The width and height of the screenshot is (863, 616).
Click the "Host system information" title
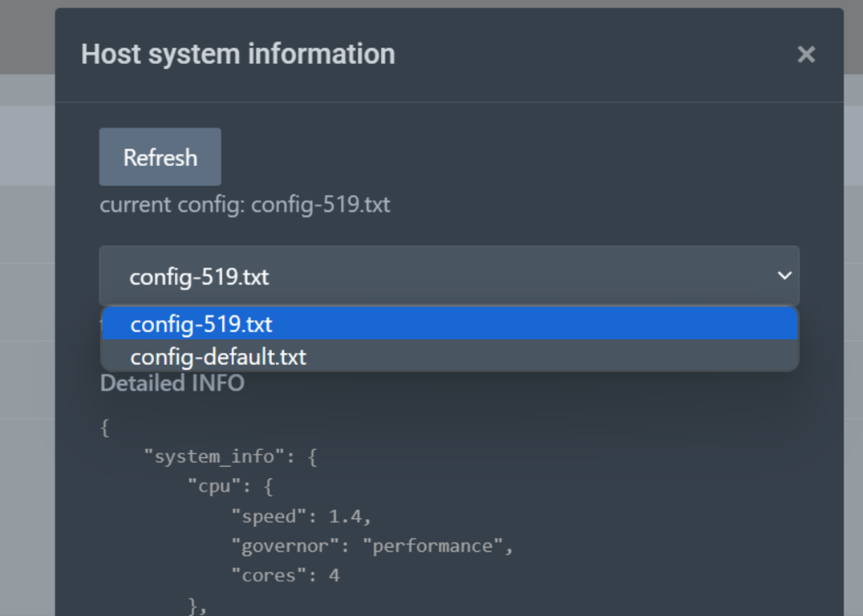[x=238, y=55]
